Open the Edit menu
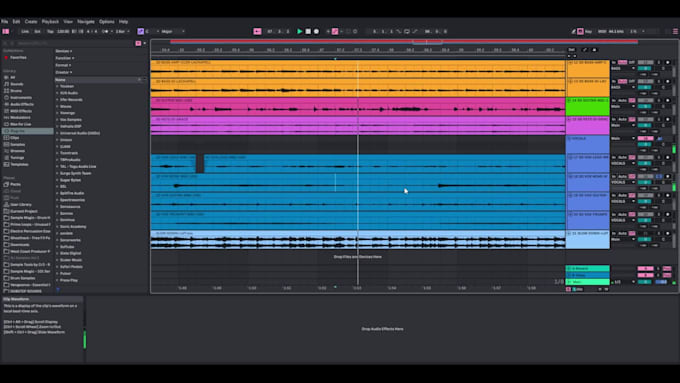The image size is (680, 383). pos(16,21)
